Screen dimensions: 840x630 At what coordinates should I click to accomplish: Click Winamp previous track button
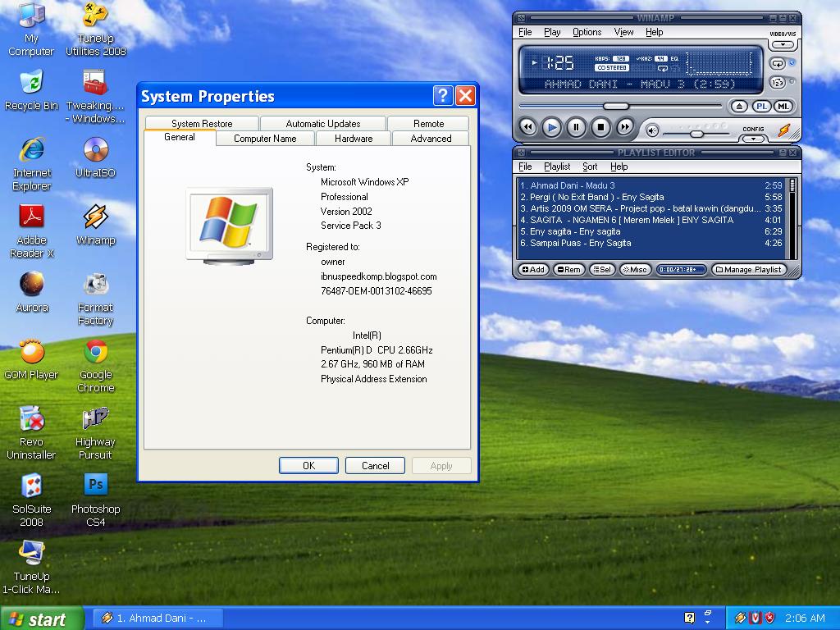(x=527, y=127)
